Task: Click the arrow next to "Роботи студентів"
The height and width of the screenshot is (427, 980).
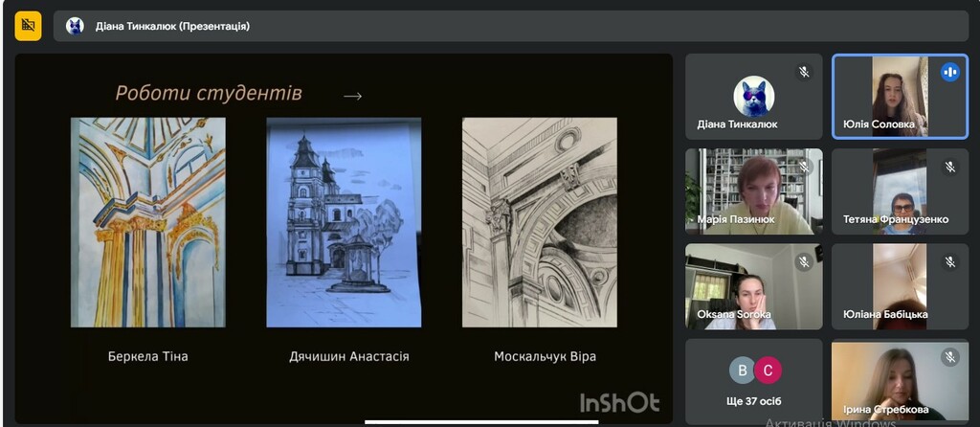Action: pyautogui.click(x=352, y=96)
